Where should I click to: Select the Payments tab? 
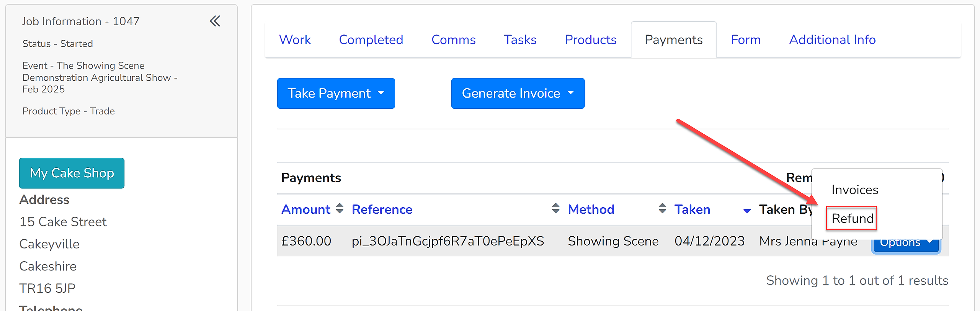[x=673, y=40]
